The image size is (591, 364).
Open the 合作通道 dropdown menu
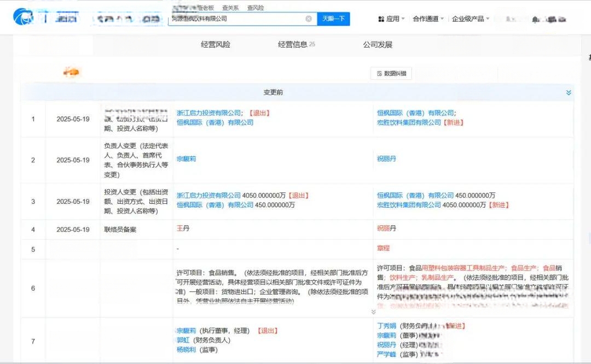click(x=428, y=19)
